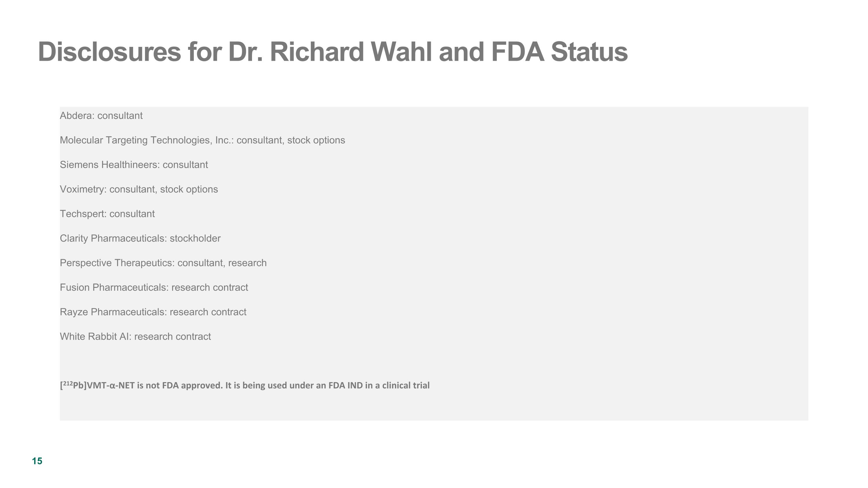Select the Siemens Healthineers: consultant entry
The width and height of the screenshot is (868, 488).
click(134, 165)
